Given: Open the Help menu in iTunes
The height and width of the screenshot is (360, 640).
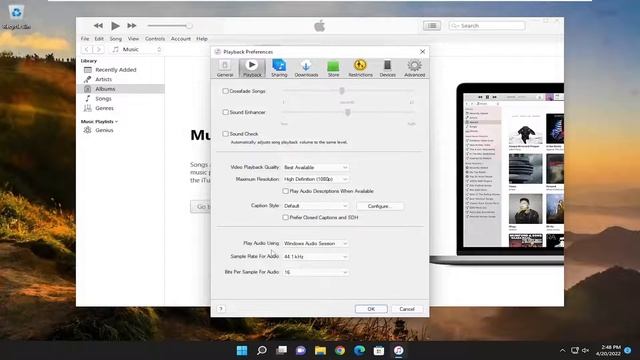Looking at the screenshot, I should click(x=202, y=39).
